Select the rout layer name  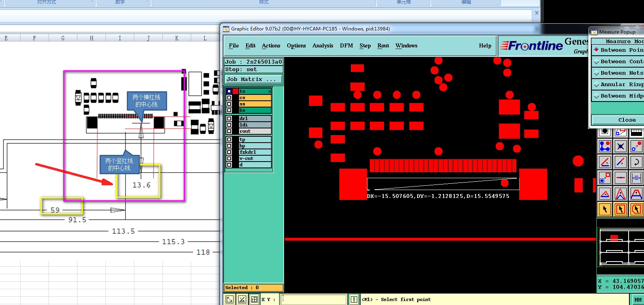255,131
